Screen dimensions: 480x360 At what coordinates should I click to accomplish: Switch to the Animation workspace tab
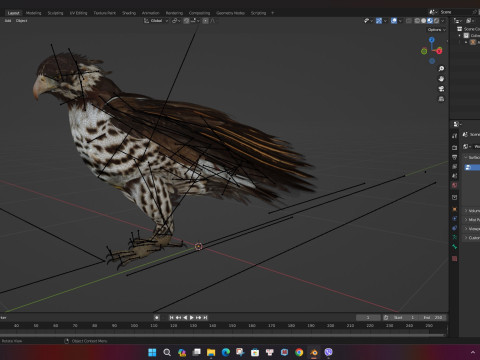tap(151, 13)
